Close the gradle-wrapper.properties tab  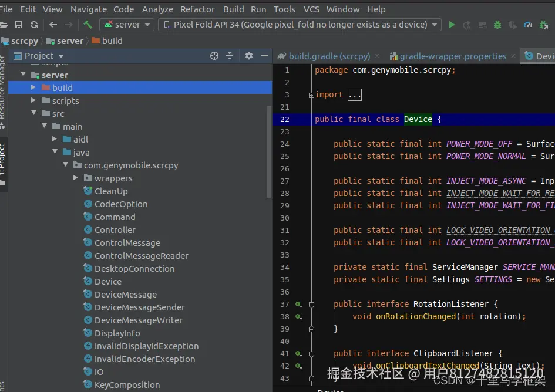[x=513, y=56]
